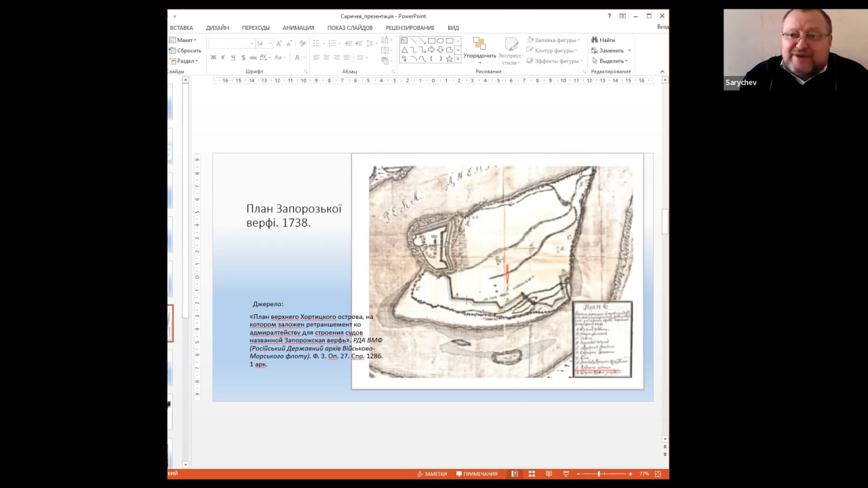Viewport: 868px width, 488px height.
Task: Open the Design (Дизайн) tab
Action: pos(217,28)
